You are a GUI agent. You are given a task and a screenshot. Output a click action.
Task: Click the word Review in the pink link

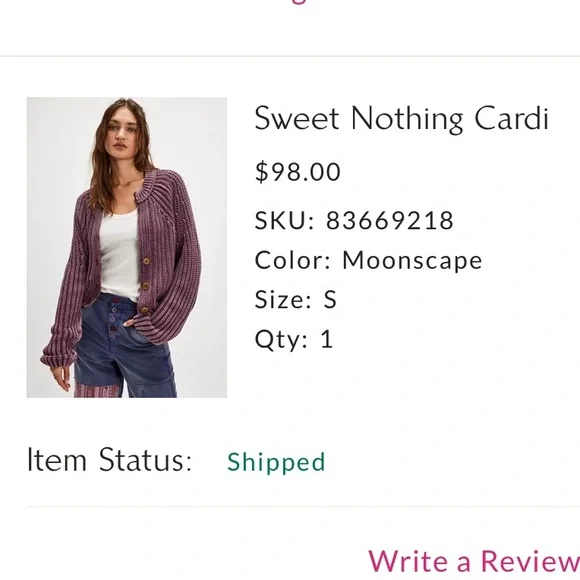point(530,562)
